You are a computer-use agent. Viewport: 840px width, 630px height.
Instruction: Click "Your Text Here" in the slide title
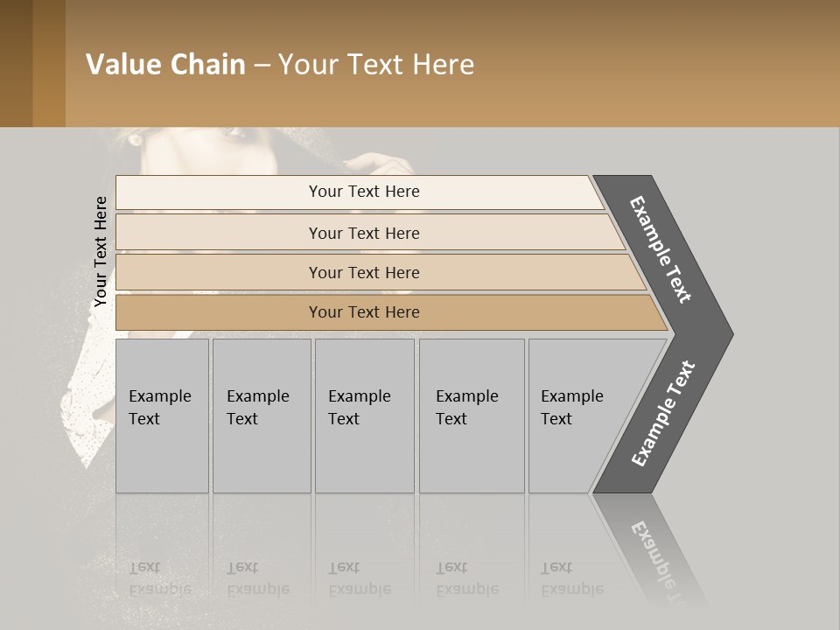pos(376,64)
